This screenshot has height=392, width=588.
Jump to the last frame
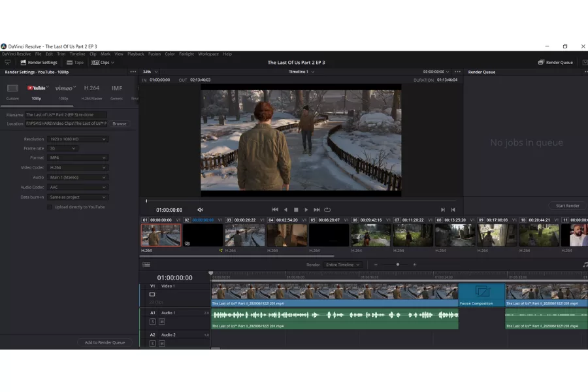317,210
